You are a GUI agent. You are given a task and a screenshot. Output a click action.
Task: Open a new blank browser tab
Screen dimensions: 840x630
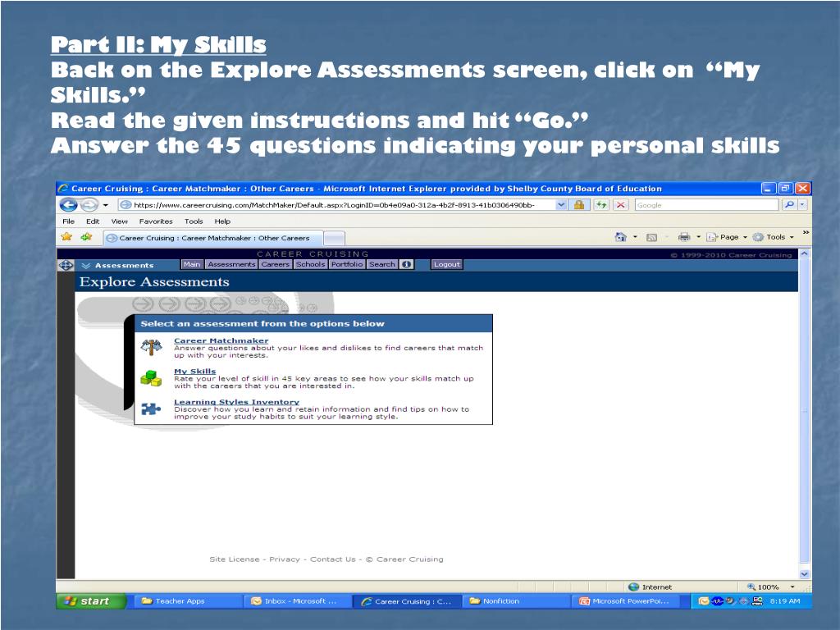pyautogui.click(x=335, y=238)
